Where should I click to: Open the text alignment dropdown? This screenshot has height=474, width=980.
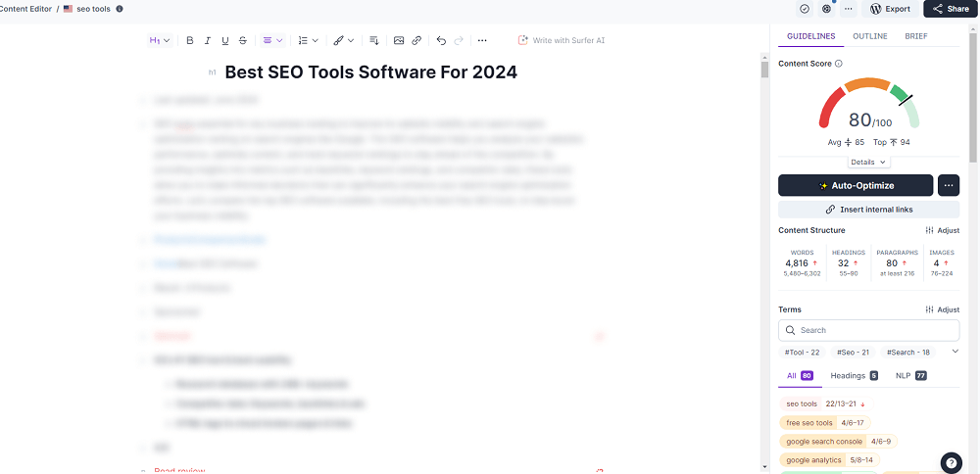tap(273, 40)
